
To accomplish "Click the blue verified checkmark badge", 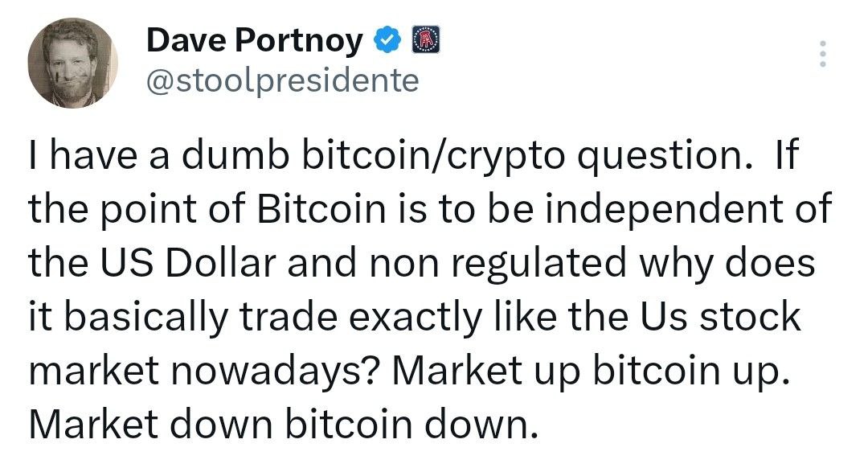I will (x=388, y=40).
